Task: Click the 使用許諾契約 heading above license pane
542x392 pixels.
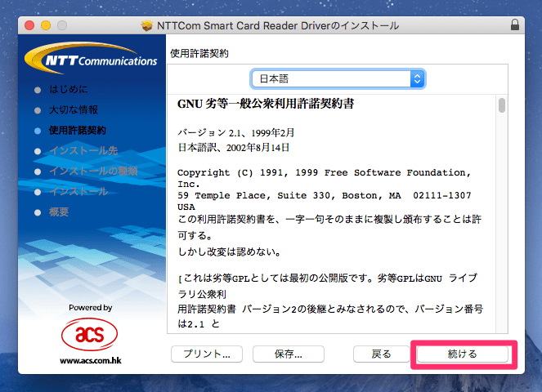Action: [x=199, y=54]
